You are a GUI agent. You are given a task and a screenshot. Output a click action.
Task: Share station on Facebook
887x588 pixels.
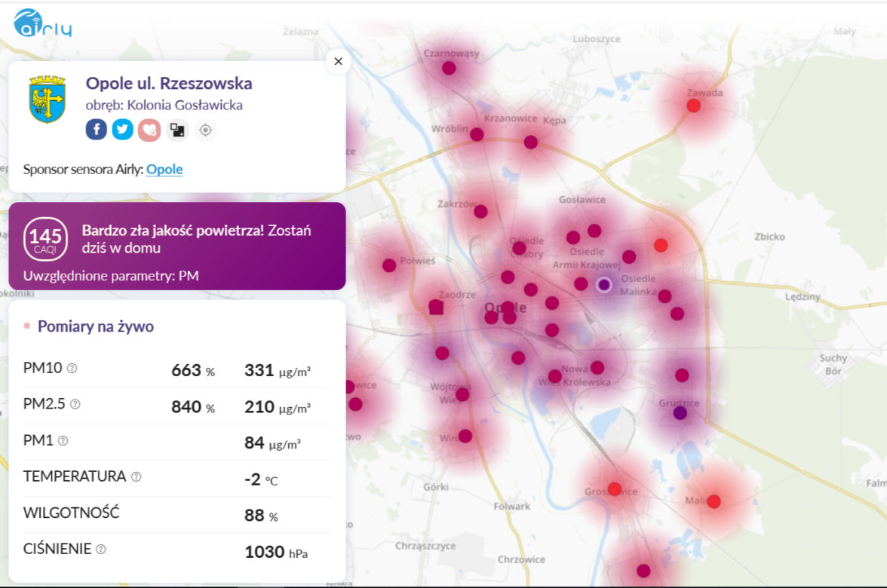(97, 130)
